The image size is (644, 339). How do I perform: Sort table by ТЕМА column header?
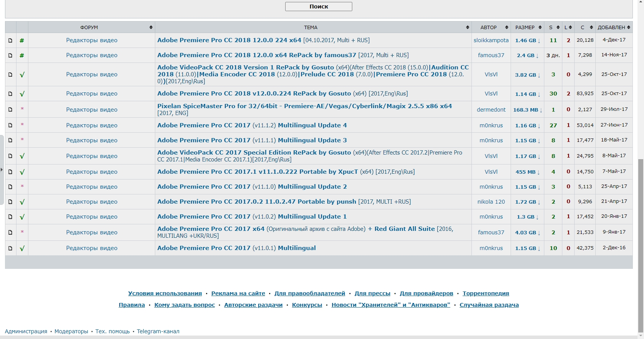pos(313,27)
